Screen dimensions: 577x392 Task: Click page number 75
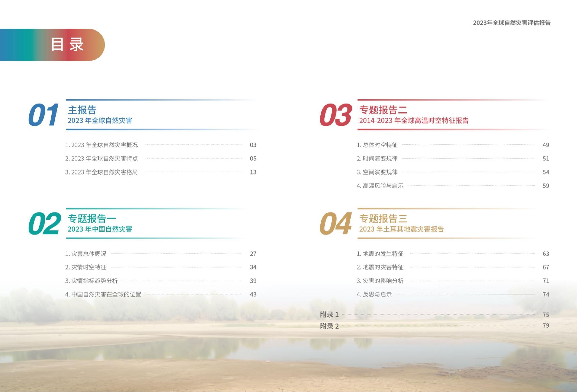click(x=546, y=315)
